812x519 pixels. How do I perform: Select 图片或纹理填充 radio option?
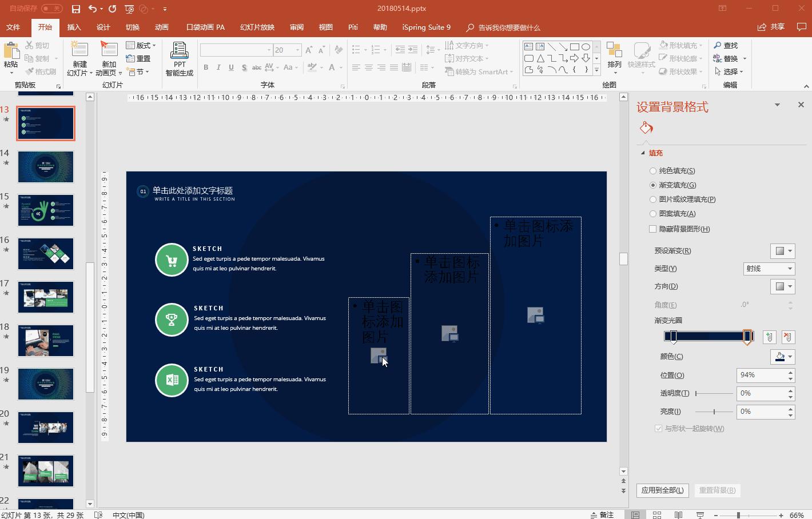[653, 199]
